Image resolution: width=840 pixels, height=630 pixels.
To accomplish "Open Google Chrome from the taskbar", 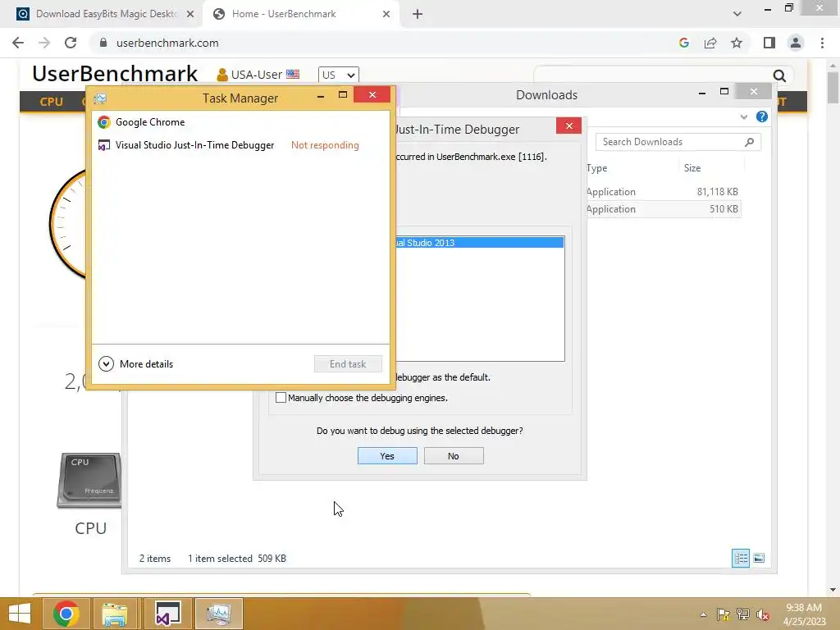I will (66, 614).
